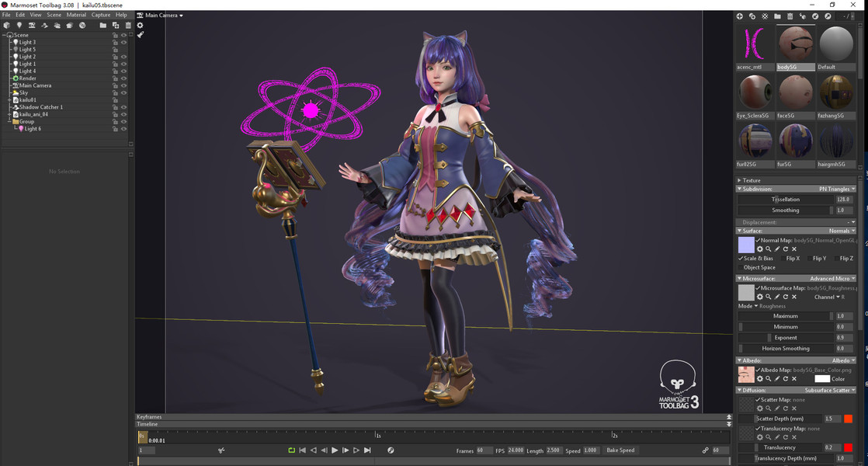Reload the microsurface map texture
868x466 pixels.
click(786, 297)
